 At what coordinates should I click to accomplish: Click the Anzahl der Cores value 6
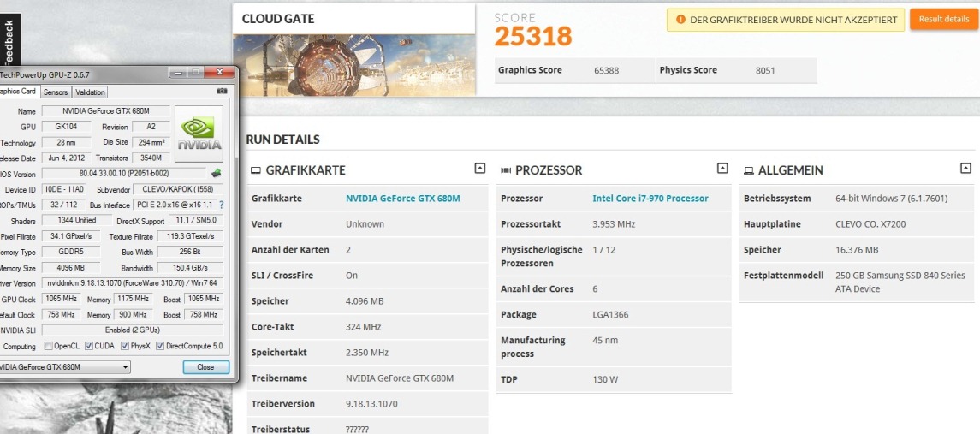click(x=594, y=289)
